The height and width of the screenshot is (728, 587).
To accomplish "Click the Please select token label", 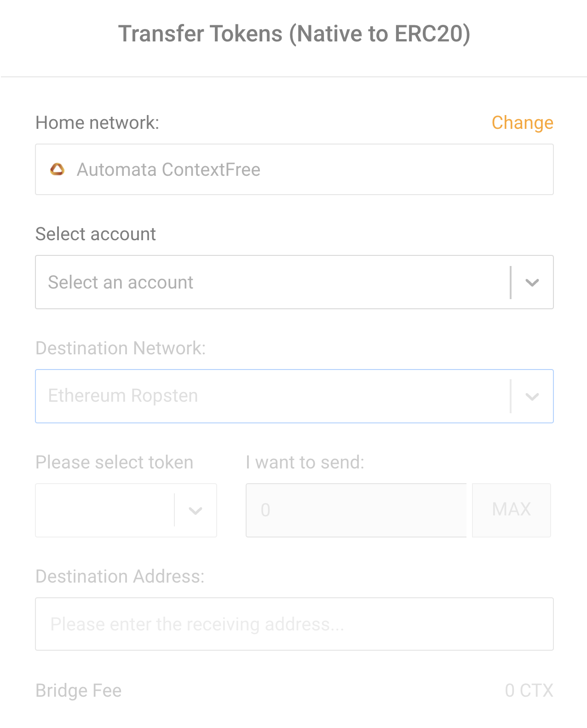I will click(115, 462).
